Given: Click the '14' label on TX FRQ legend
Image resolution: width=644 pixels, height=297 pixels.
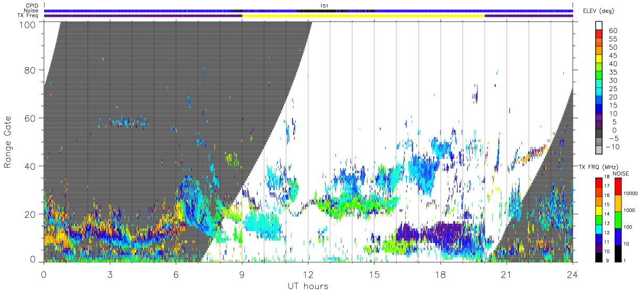Looking at the screenshot, I should click(606, 214).
